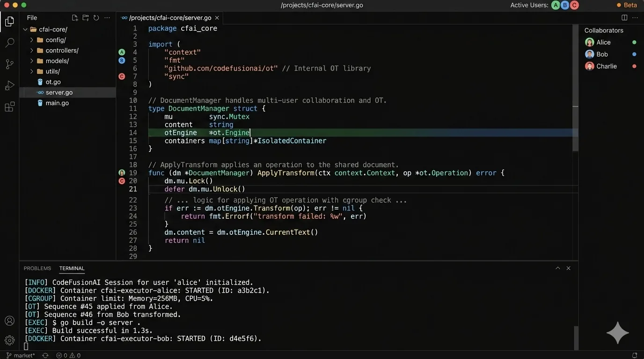
Task: Create a new folder in explorer
Action: click(x=86, y=18)
